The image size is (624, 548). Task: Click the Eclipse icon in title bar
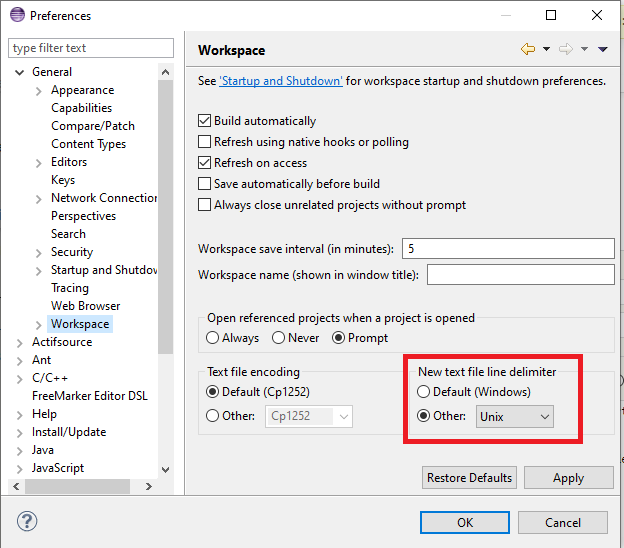point(16,16)
